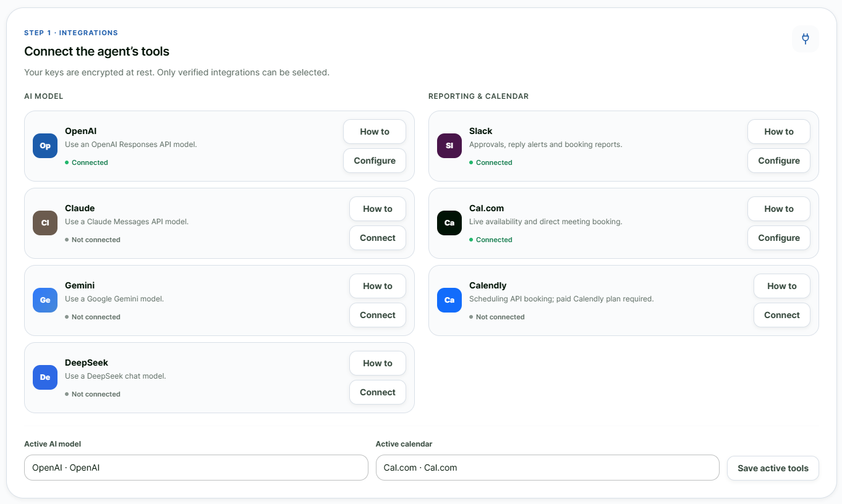Click the Cal.com 'Ca' dark logo badge
Image resolution: width=842 pixels, height=504 pixels.
click(449, 223)
